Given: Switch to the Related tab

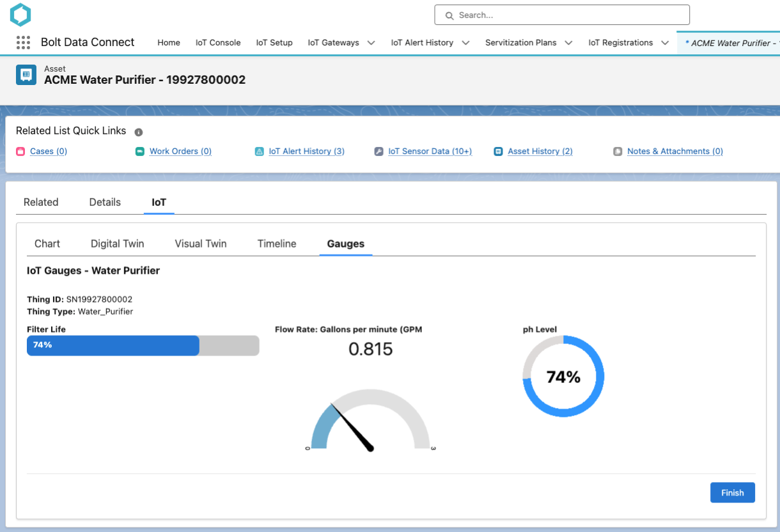Looking at the screenshot, I should pos(41,202).
